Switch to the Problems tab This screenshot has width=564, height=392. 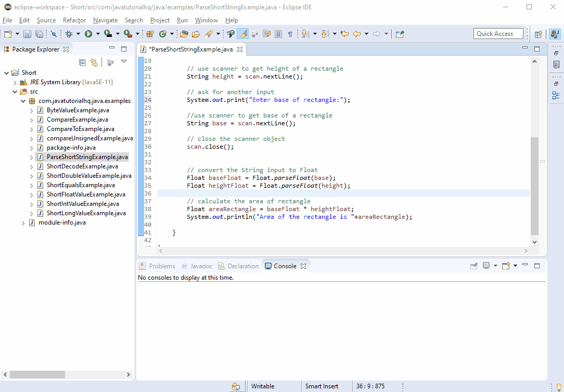157,266
